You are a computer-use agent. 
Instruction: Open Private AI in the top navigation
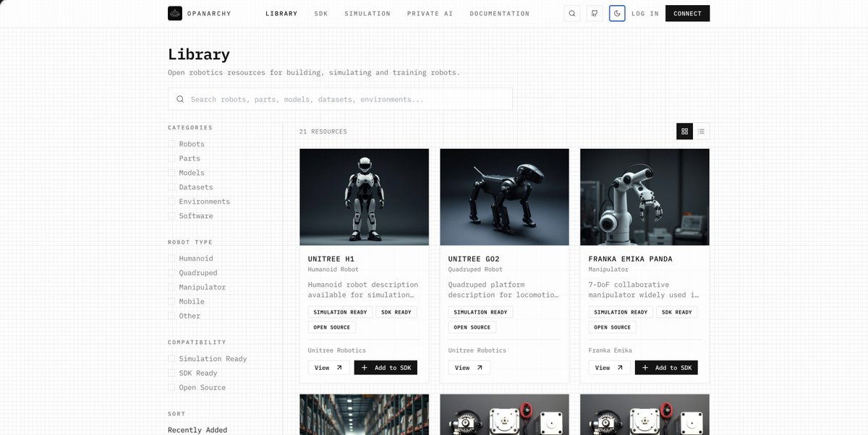point(430,14)
